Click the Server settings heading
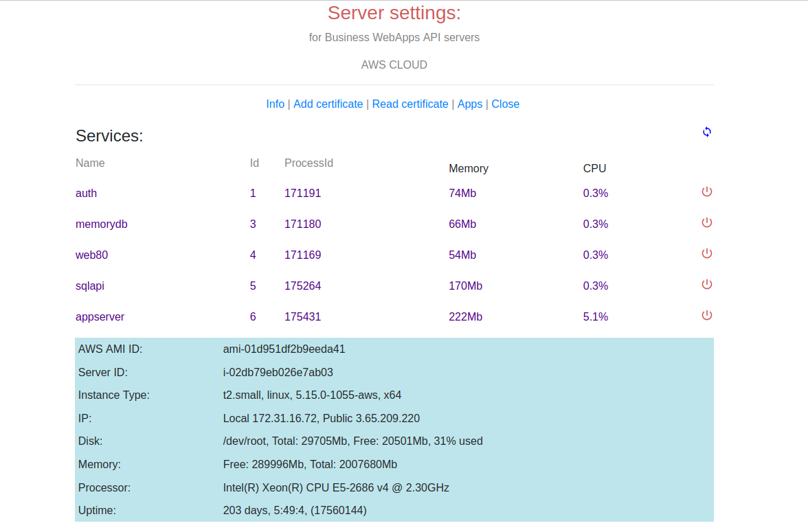Image resolution: width=808 pixels, height=532 pixels. coord(394,13)
